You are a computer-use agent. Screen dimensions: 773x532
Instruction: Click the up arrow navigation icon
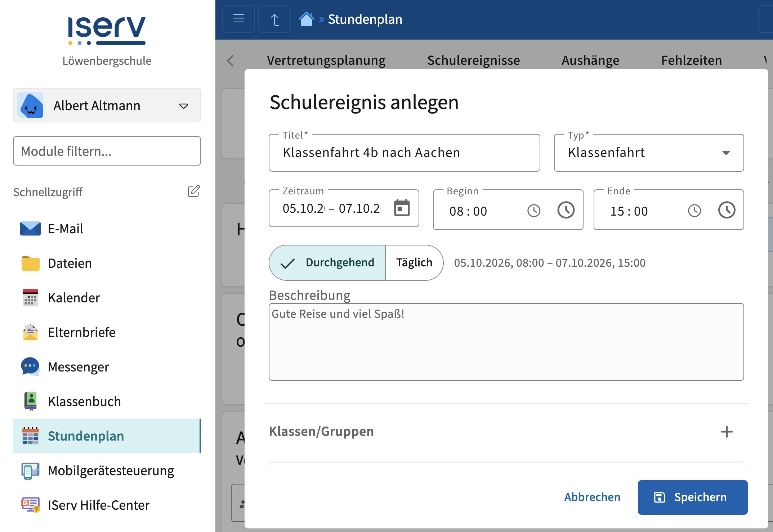pyautogui.click(x=274, y=19)
